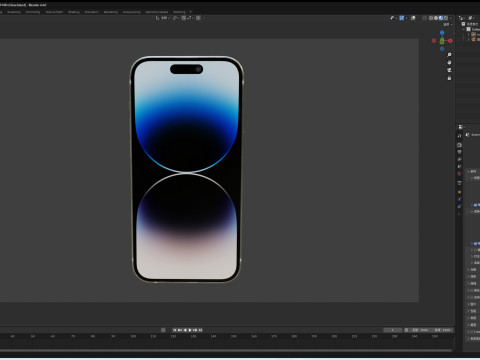The height and width of the screenshot is (360, 480).
Task: Open the Output properties tab
Action: point(459,152)
